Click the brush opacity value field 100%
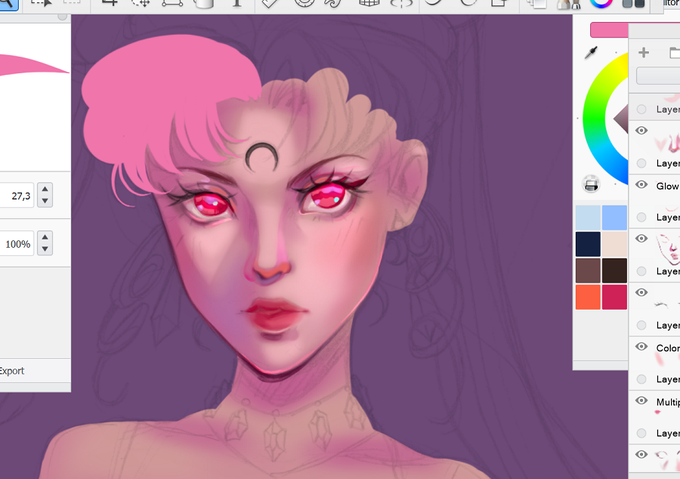Screen dimensions: 680x479 click(x=16, y=244)
